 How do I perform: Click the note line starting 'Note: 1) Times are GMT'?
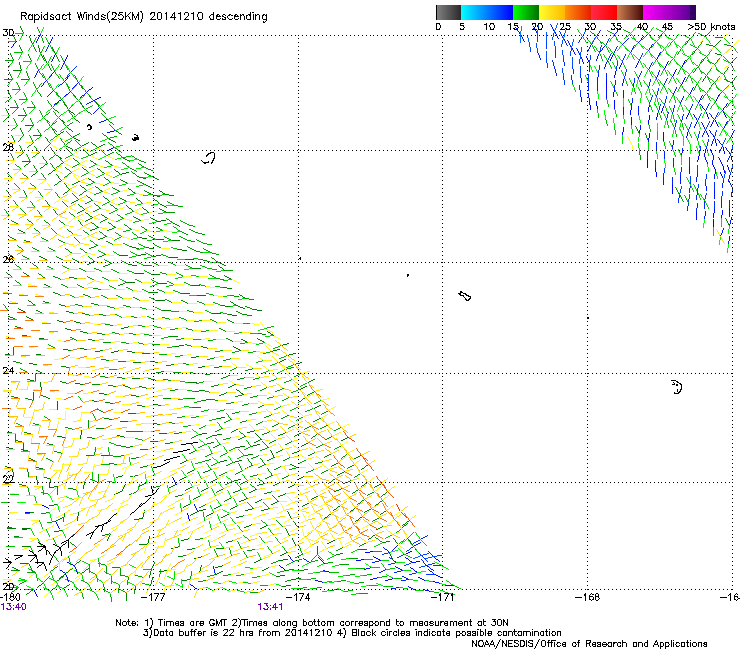(312, 623)
